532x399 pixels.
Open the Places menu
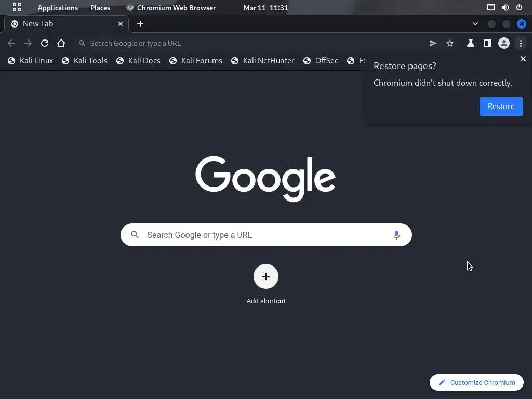[x=100, y=7]
